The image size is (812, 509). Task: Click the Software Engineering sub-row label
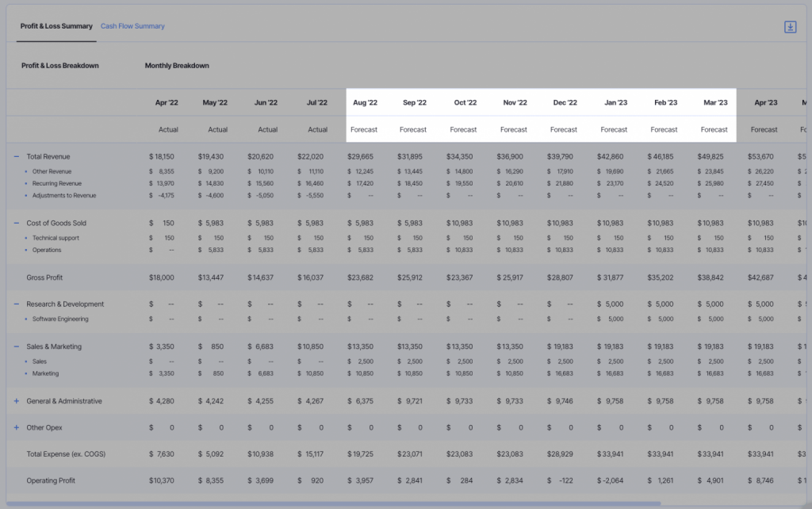(x=59, y=317)
